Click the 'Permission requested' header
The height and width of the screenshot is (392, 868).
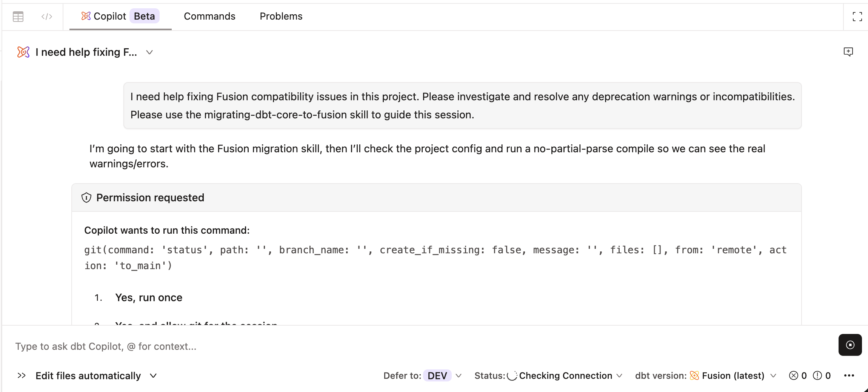pos(436,198)
